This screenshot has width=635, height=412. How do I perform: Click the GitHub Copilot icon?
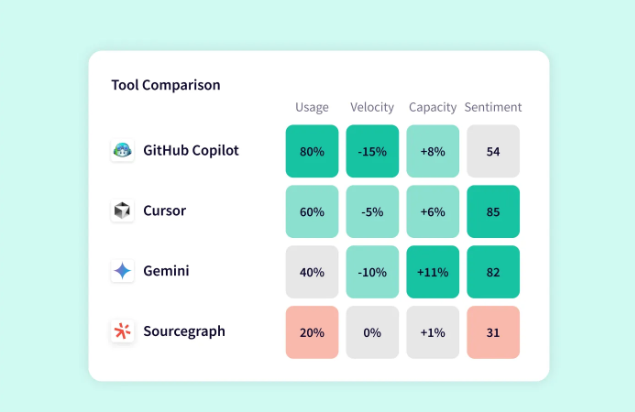click(x=122, y=151)
